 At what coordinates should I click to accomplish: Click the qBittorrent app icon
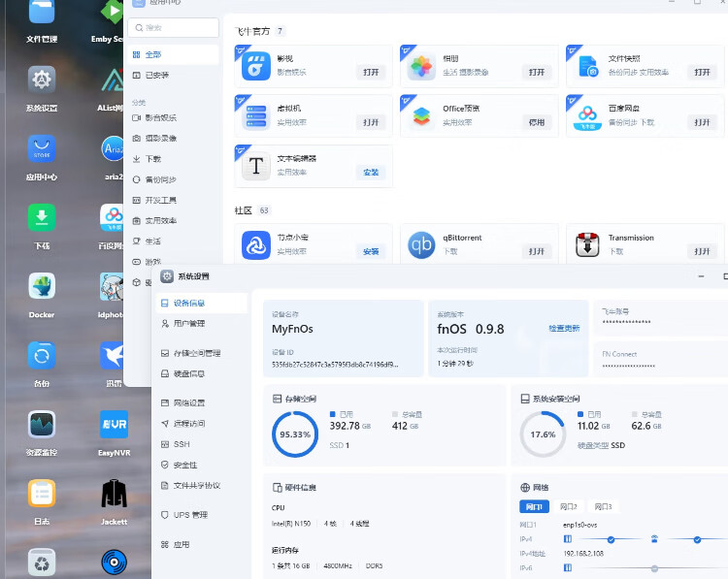(x=421, y=244)
